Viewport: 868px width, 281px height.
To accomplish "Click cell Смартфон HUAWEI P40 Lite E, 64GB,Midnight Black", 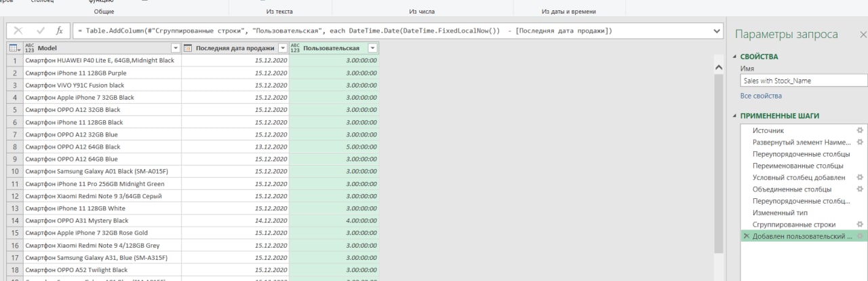I will 102,60.
